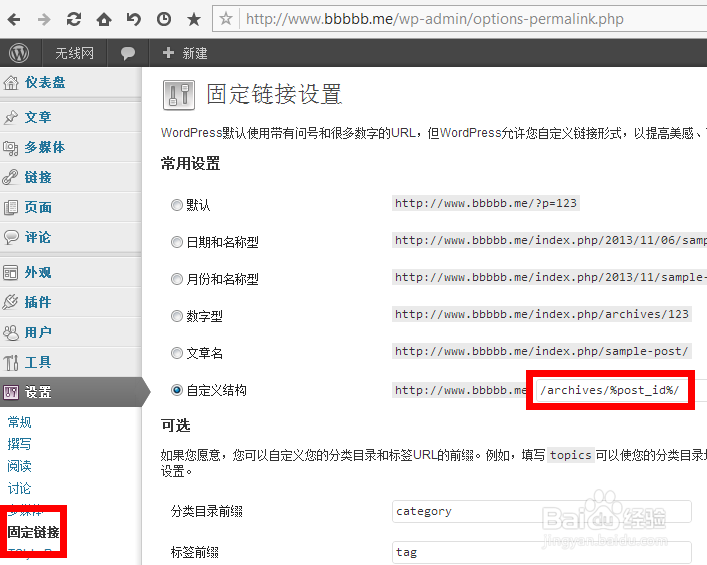Viewport: 707px width, 565px height.
Task: Click the 多媒体 media icon
Action: pos(11,147)
